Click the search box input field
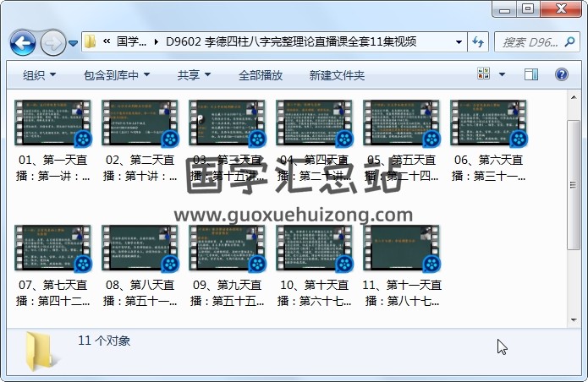The width and height of the screenshot is (588, 382). pos(531,41)
